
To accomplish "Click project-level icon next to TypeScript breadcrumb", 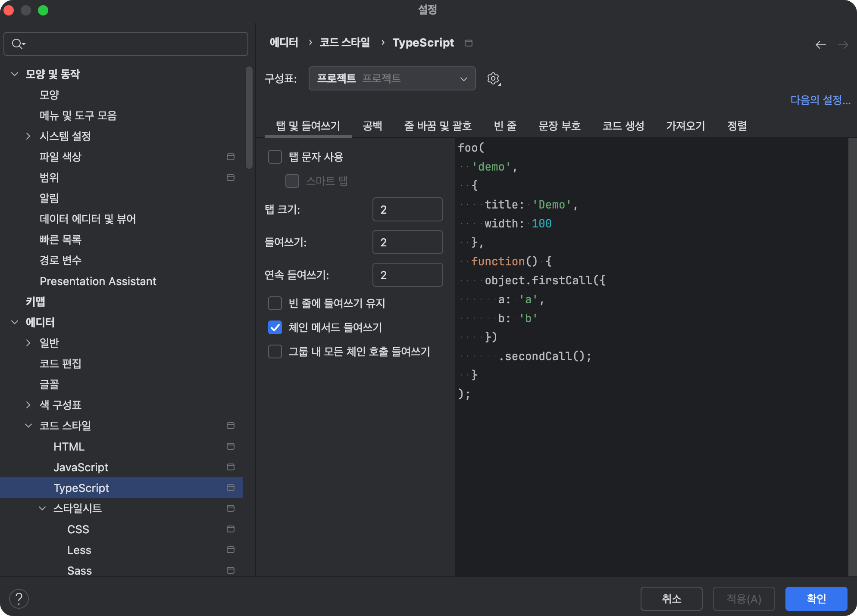I will coord(469,43).
